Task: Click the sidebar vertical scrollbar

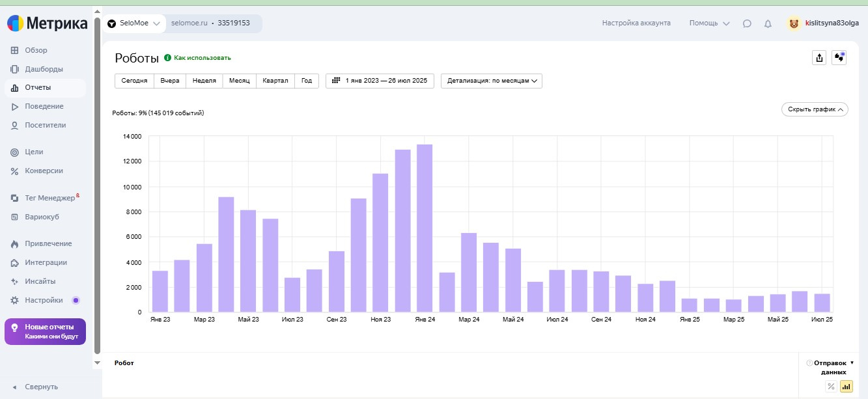Action: pyautogui.click(x=98, y=189)
